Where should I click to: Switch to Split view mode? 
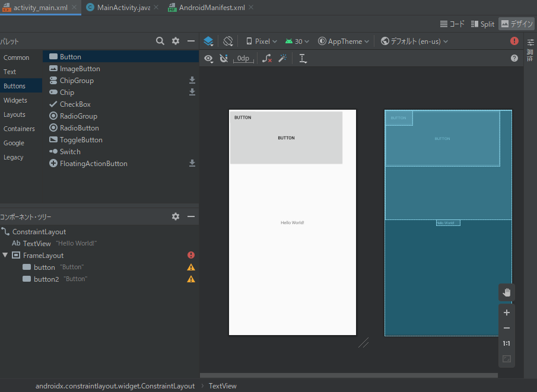[482, 24]
